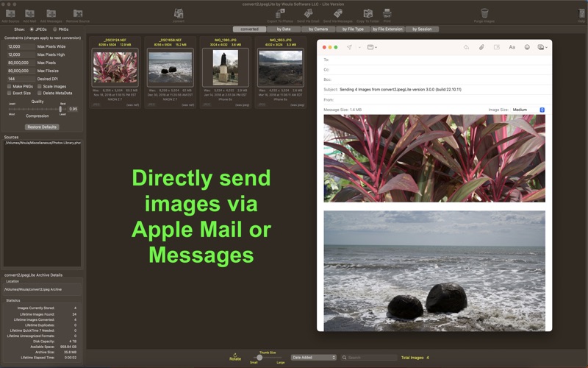Open the emoji picker in Mail window
Screen dimensions: 588x368
[x=527, y=47]
